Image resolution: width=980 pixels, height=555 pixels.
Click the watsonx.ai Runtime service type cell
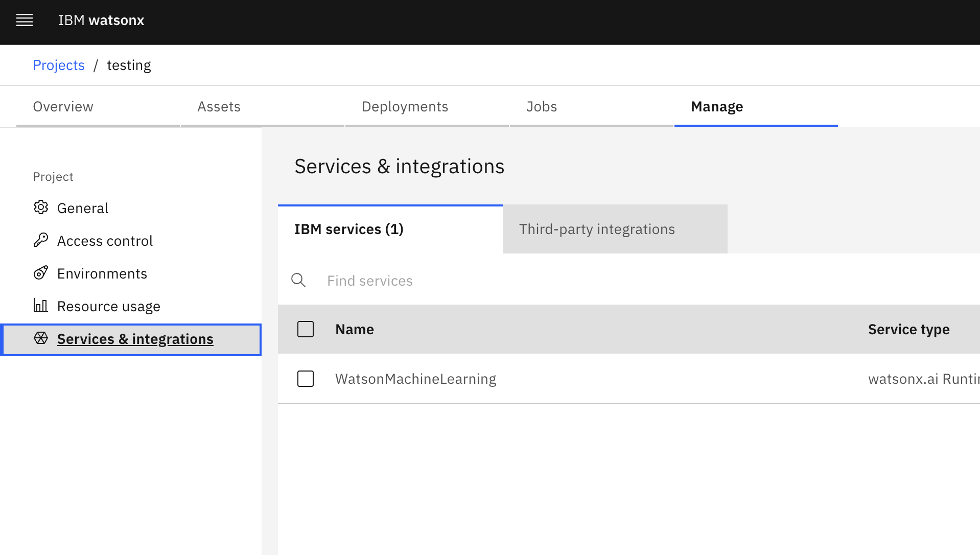tap(924, 379)
